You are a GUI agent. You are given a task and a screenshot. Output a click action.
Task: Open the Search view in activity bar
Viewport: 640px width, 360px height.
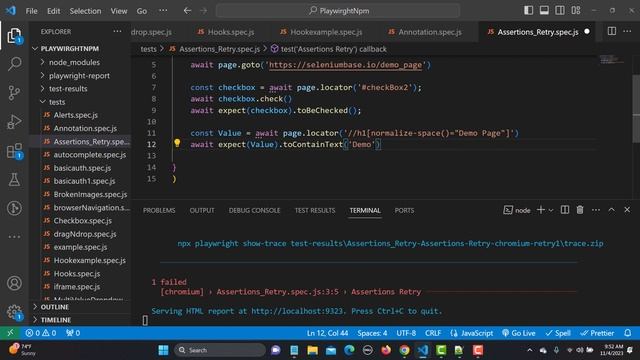(x=14, y=64)
